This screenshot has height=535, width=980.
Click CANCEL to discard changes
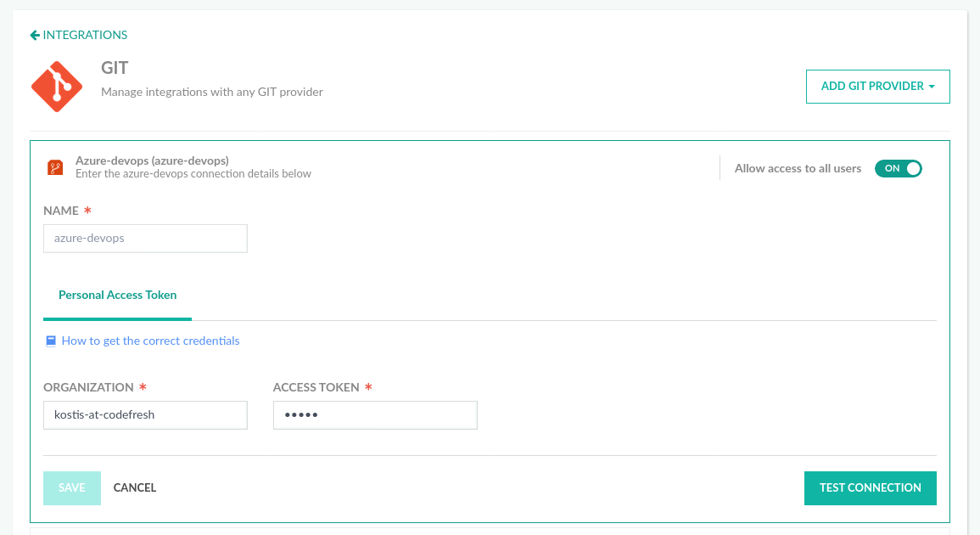coord(135,487)
